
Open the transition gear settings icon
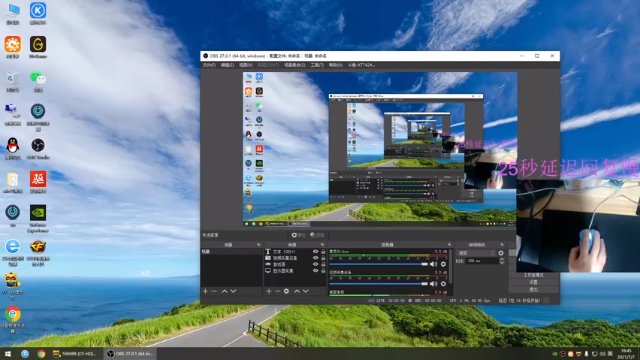[x=501, y=253]
